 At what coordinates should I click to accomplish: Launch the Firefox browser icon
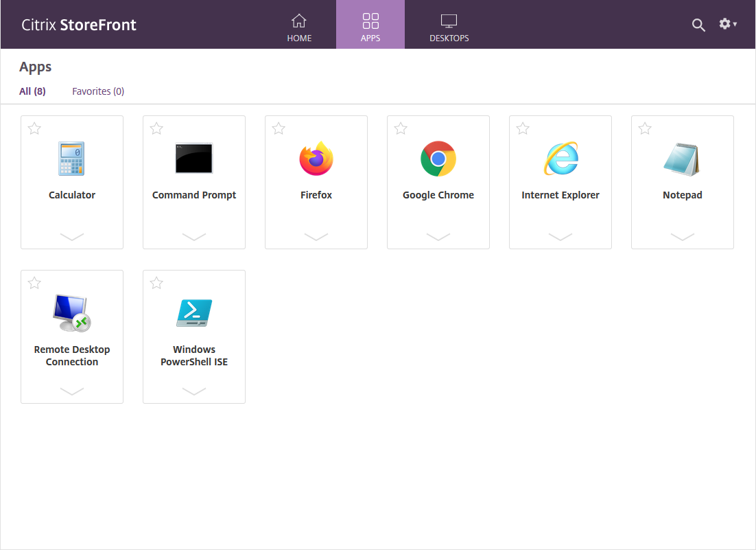pyautogui.click(x=316, y=158)
